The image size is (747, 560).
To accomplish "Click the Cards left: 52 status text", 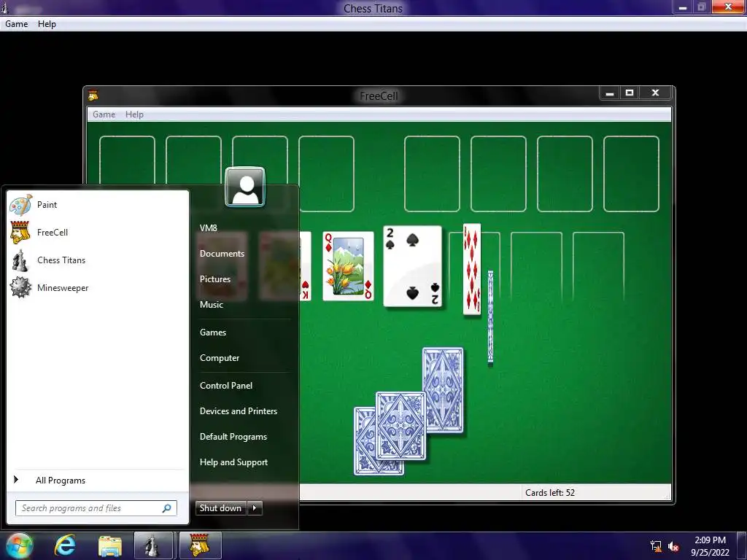I will pyautogui.click(x=550, y=493).
